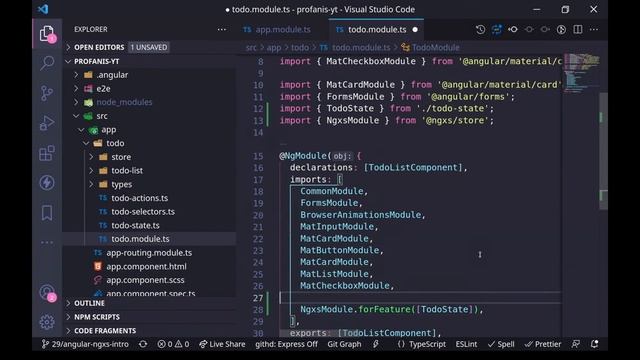The width and height of the screenshot is (640, 360).
Task: Open app-routing.module.ts file
Action: (x=149, y=253)
